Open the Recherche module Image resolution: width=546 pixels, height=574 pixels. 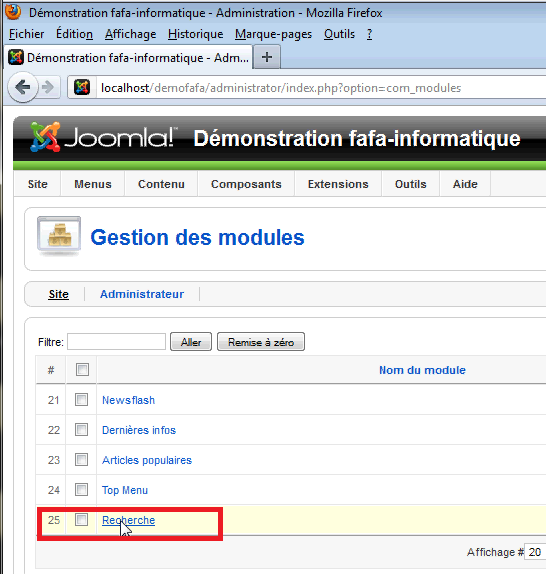coord(128,520)
